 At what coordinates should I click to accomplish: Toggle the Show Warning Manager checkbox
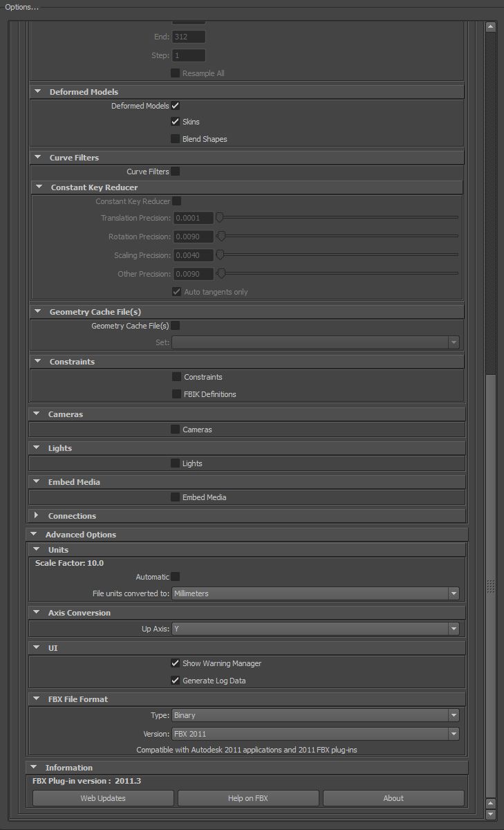pyautogui.click(x=176, y=663)
